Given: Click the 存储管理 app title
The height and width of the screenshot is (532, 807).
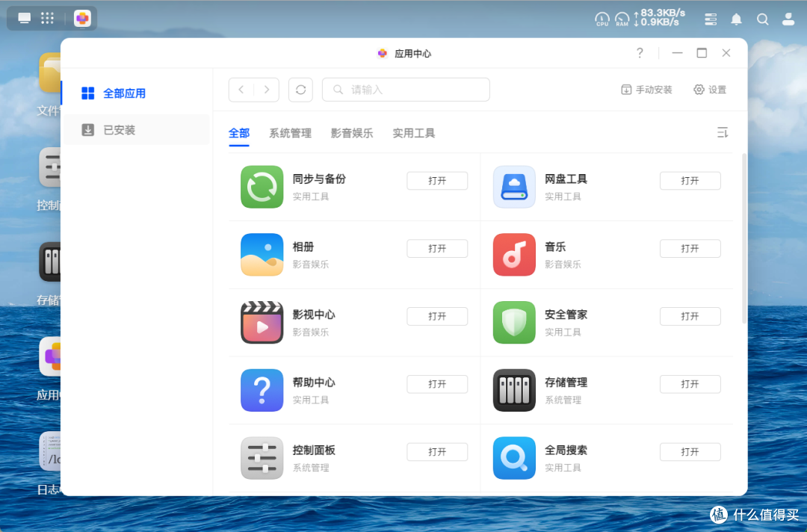Looking at the screenshot, I should click(x=566, y=383).
